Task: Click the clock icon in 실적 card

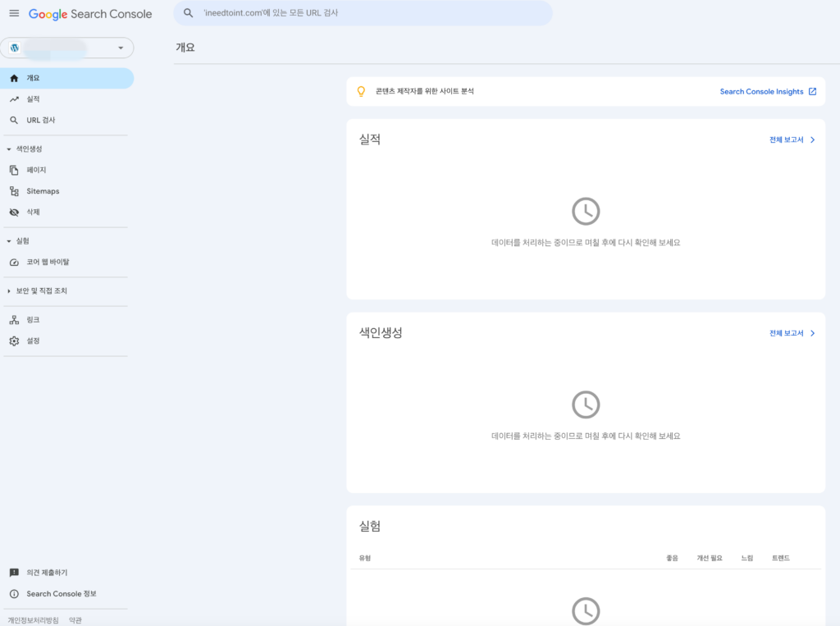Action: [x=586, y=211]
